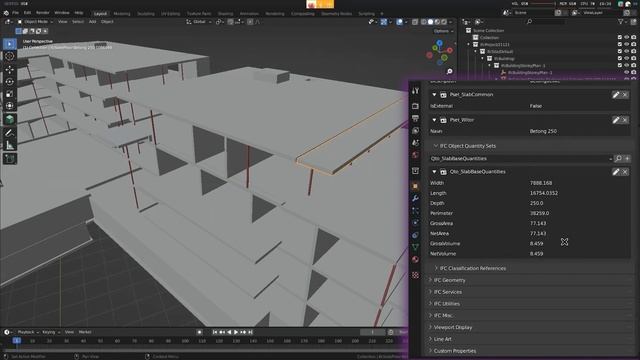Image resolution: width=640 pixels, height=360 pixels.
Task: Open the Scene properties tab
Action: 415,143
